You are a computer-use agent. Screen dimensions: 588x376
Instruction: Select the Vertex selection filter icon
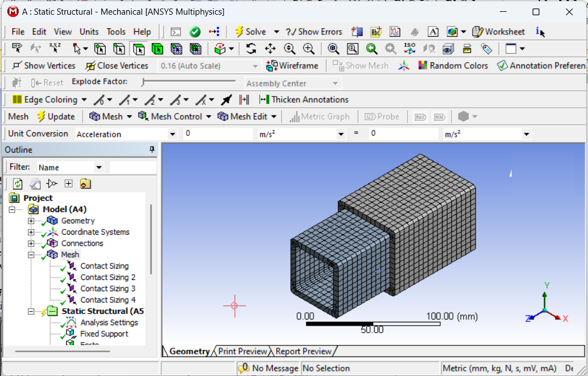click(x=100, y=49)
